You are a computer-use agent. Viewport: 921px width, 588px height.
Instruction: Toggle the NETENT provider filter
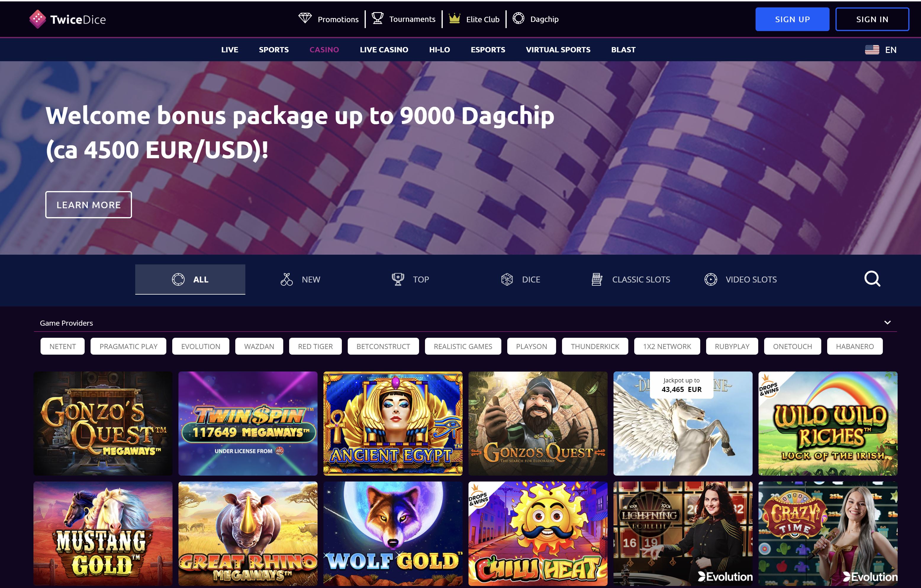(x=63, y=346)
